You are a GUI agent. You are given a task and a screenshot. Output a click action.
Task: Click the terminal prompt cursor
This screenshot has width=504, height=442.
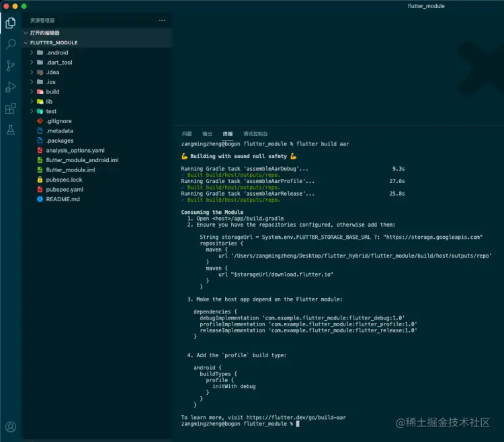[x=298, y=424]
